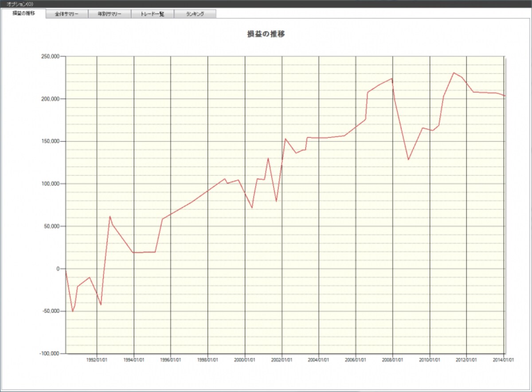Click the 損益の推移 chart title

266,34
